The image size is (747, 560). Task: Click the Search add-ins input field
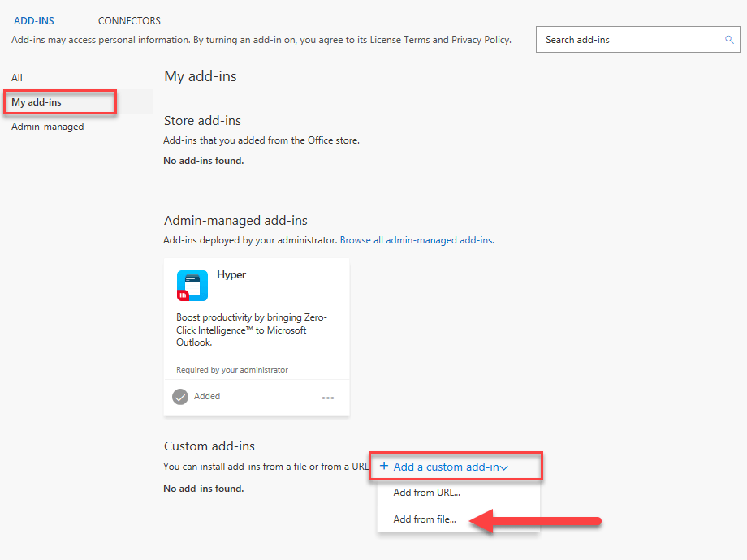coord(629,40)
